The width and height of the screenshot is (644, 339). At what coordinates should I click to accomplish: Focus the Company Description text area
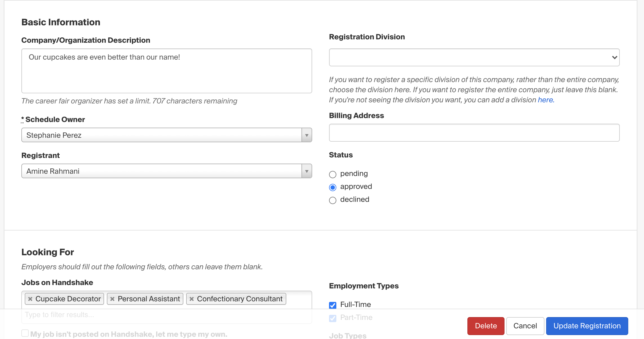[x=166, y=71]
